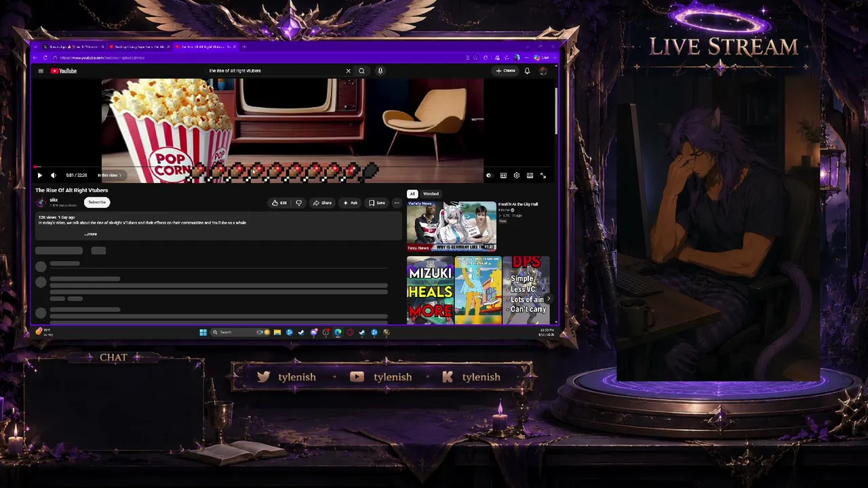This screenshot has width=868, height=488.
Task: Show the next shorts with the arrow
Action: (x=548, y=299)
